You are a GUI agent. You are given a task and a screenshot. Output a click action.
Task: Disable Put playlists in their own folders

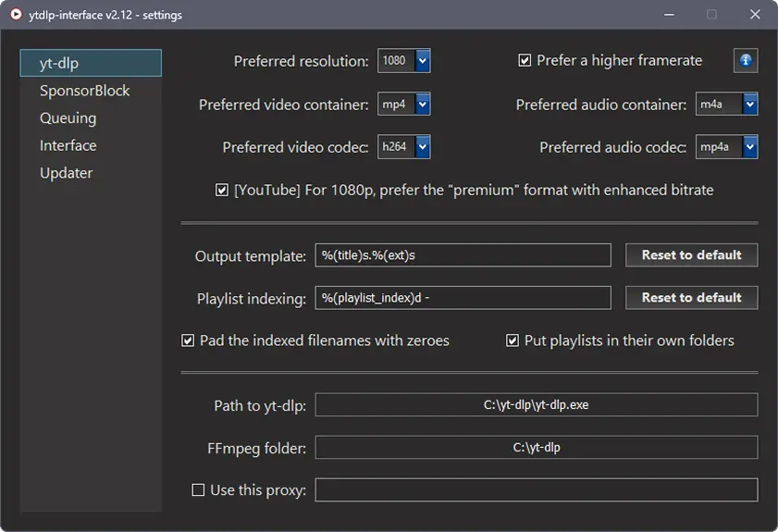(x=512, y=340)
